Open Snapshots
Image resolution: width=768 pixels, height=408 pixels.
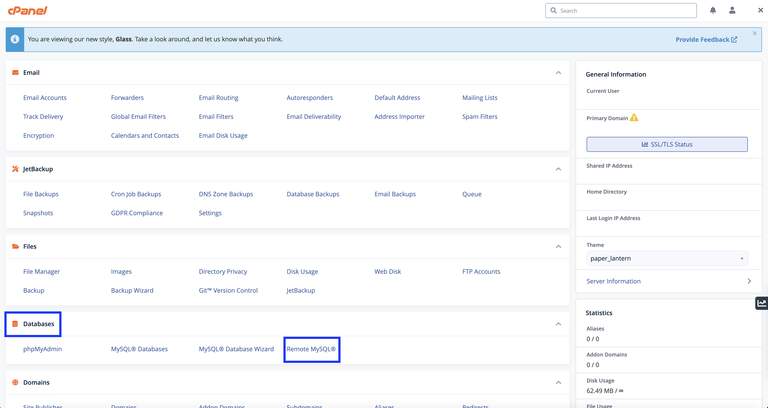(38, 213)
